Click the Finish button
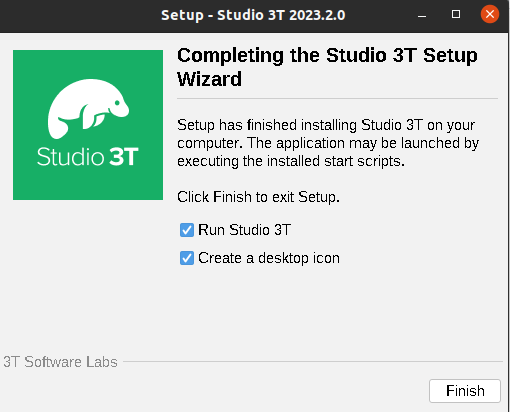The height and width of the screenshot is (412, 510). (x=465, y=391)
